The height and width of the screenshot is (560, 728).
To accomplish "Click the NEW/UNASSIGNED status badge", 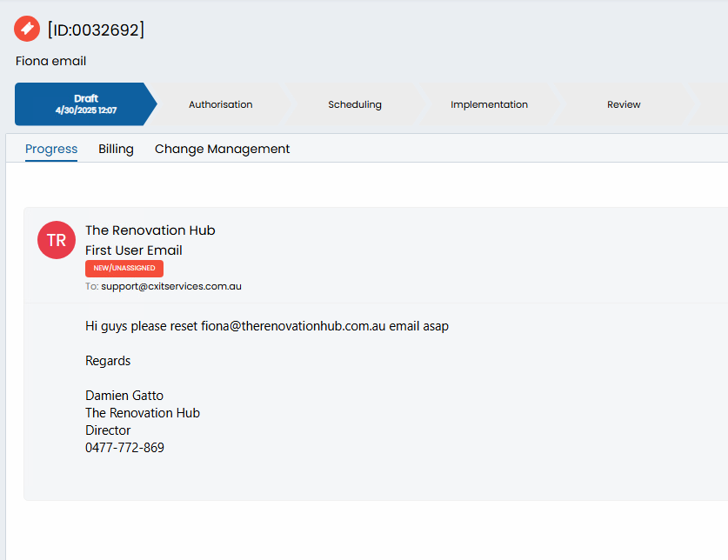I will [124, 269].
